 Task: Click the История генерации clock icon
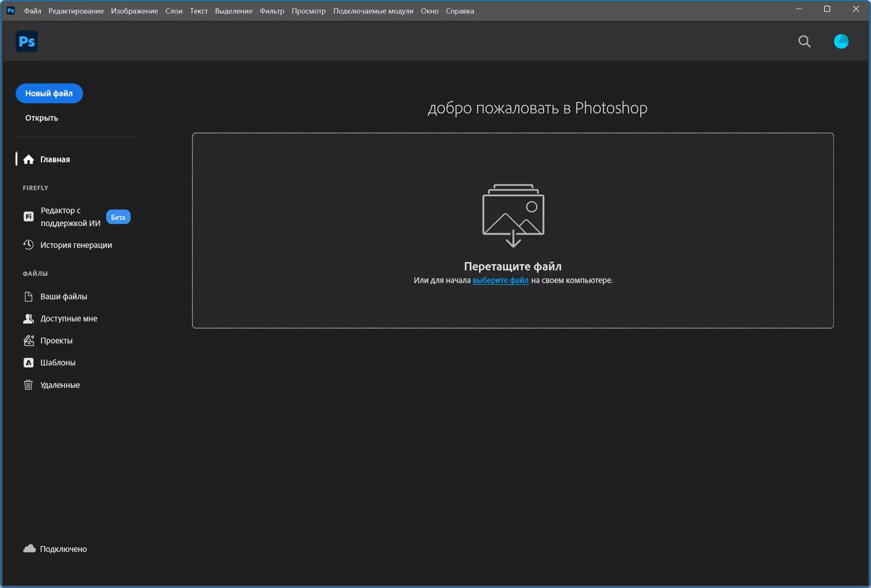tap(28, 245)
